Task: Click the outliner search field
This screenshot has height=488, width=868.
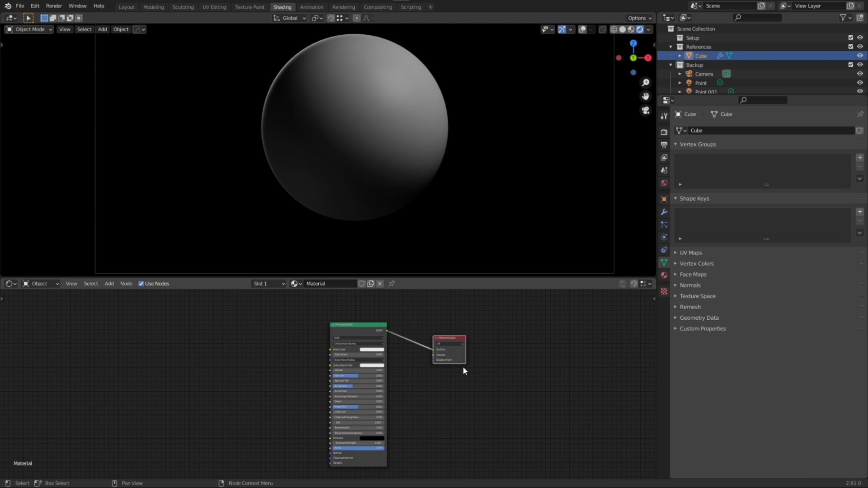Action: [x=757, y=17]
